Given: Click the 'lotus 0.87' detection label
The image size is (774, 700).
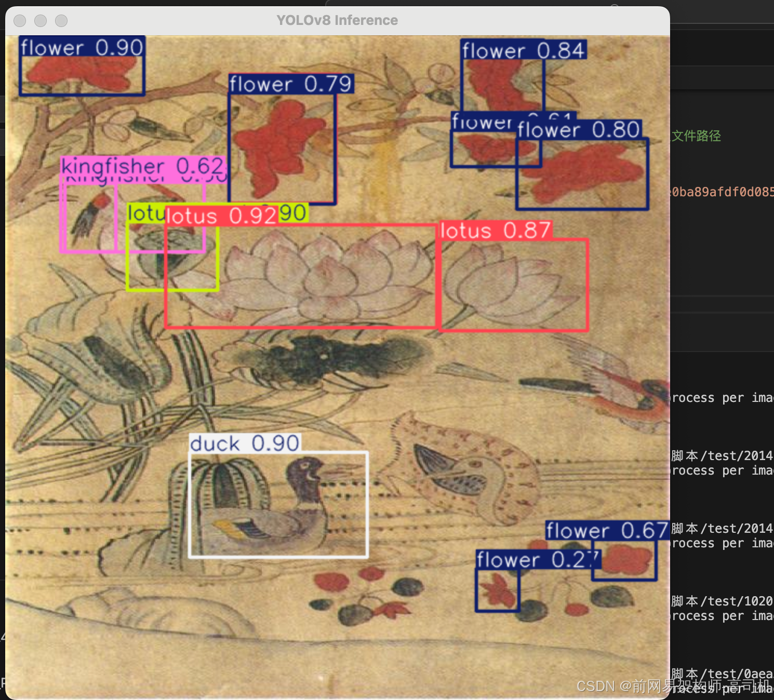Looking at the screenshot, I should (496, 230).
